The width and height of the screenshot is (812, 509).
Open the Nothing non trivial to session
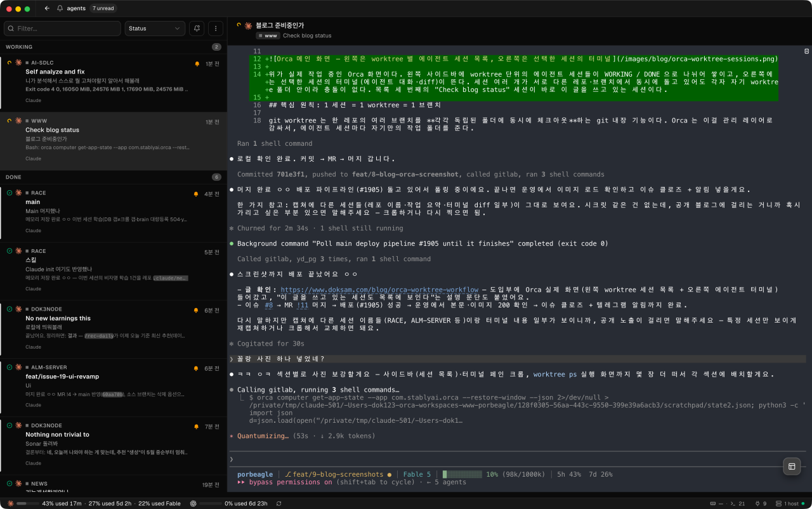pyautogui.click(x=114, y=447)
